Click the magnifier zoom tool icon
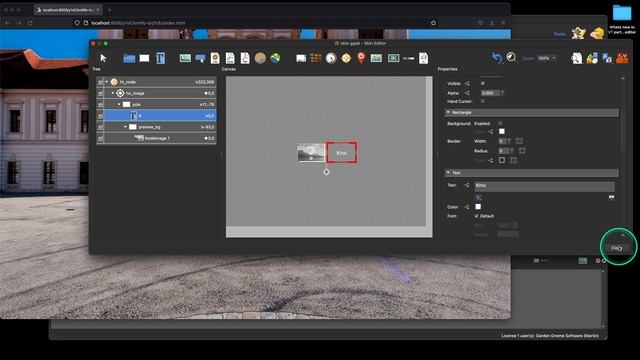 coord(511,58)
